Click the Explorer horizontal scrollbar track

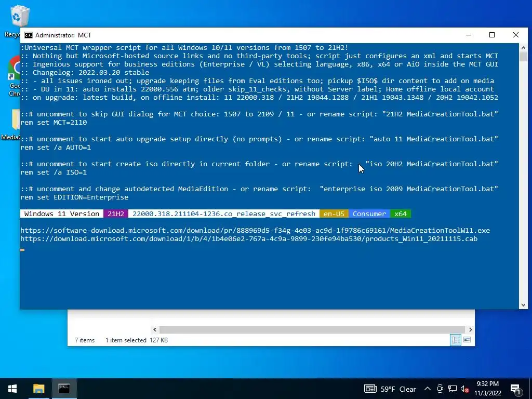click(312, 329)
